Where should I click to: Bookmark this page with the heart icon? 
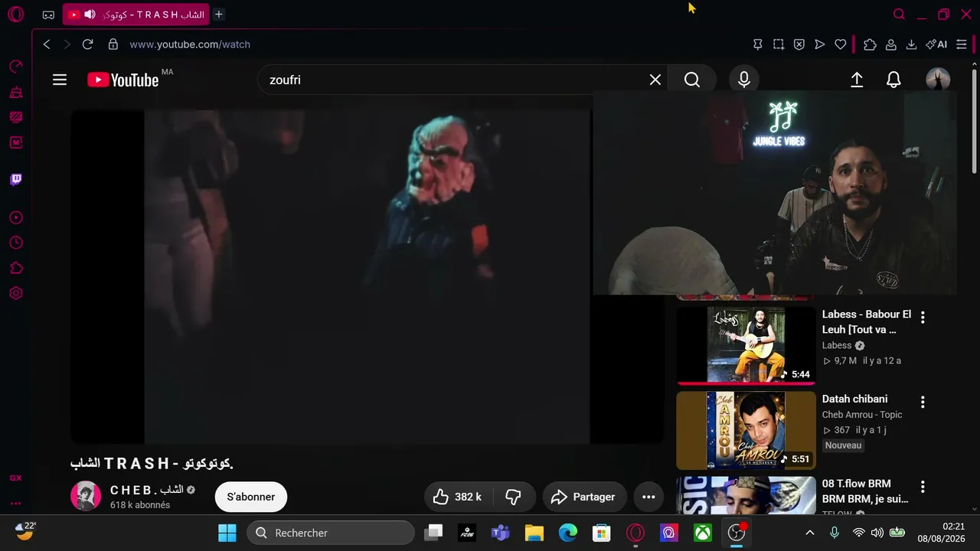841,44
